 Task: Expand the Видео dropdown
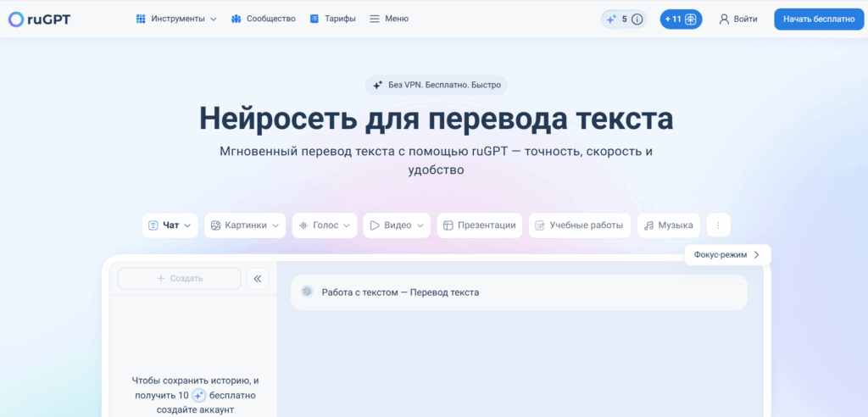[397, 225]
